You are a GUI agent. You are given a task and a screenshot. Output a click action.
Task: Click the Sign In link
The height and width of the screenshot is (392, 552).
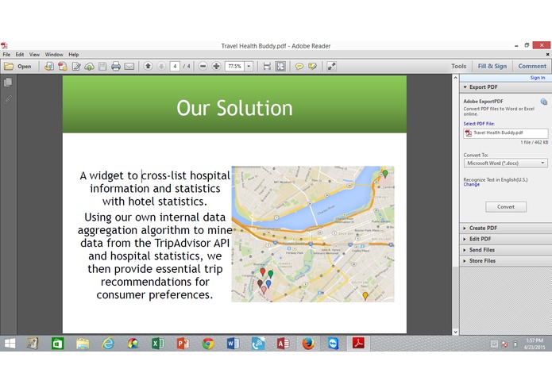pos(538,78)
